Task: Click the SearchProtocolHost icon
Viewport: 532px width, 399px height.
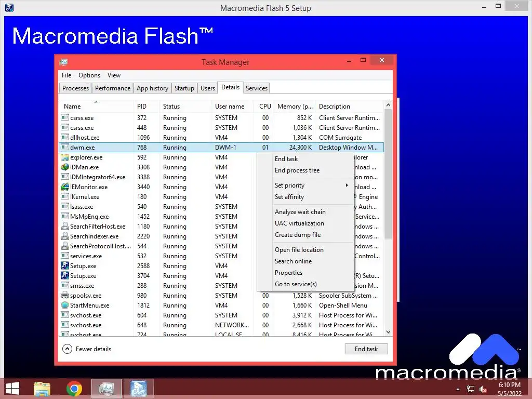Action: pyautogui.click(x=65, y=246)
